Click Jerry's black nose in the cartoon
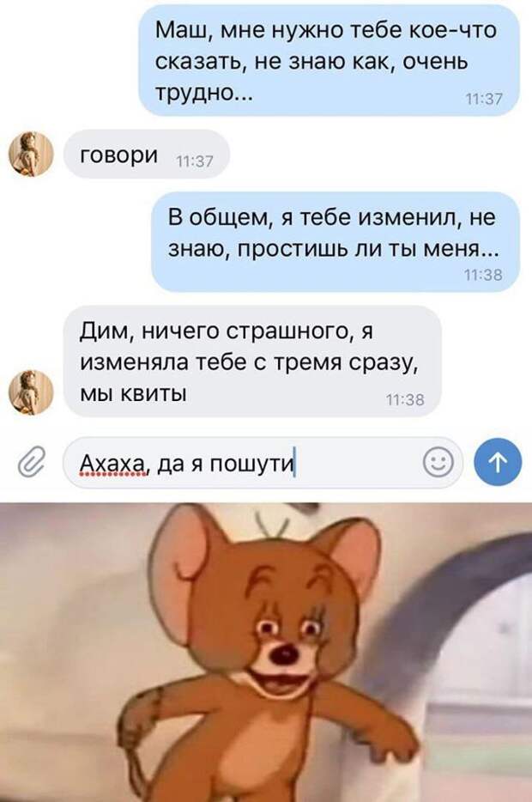This screenshot has width=532, height=802. pyautogui.click(x=284, y=653)
